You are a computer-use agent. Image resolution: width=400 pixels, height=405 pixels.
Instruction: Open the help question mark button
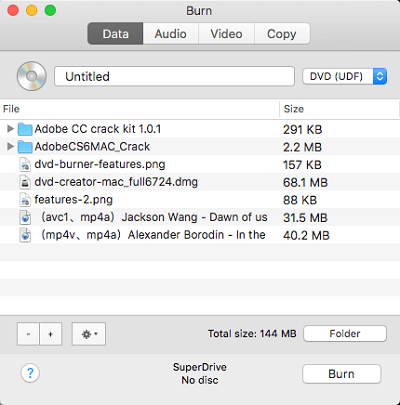30,373
